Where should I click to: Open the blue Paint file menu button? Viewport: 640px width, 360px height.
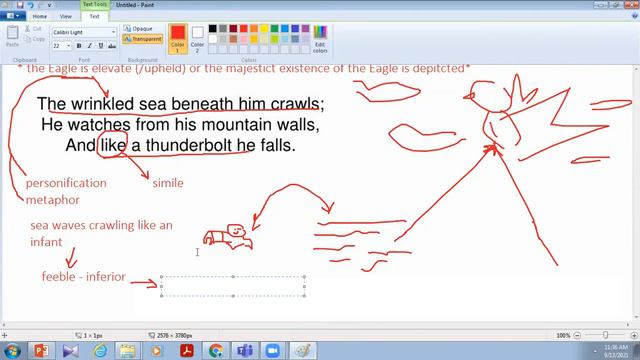[x=13, y=16]
